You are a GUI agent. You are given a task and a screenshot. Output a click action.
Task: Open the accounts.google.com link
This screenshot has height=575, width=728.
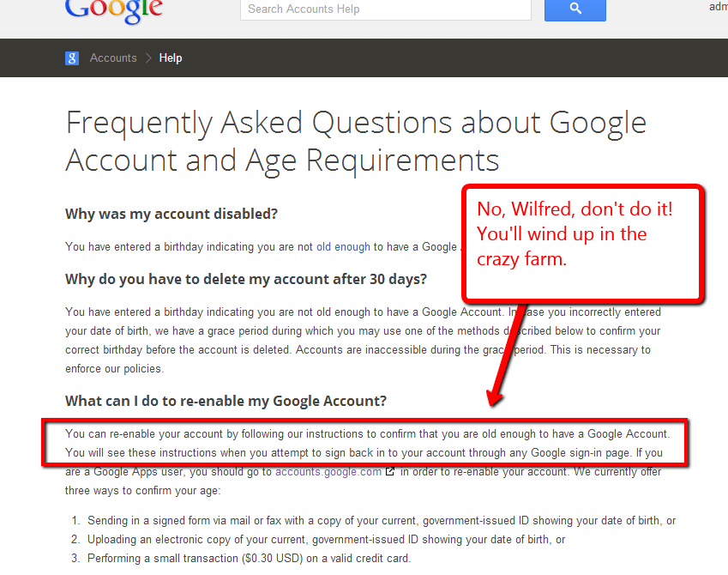click(x=328, y=472)
